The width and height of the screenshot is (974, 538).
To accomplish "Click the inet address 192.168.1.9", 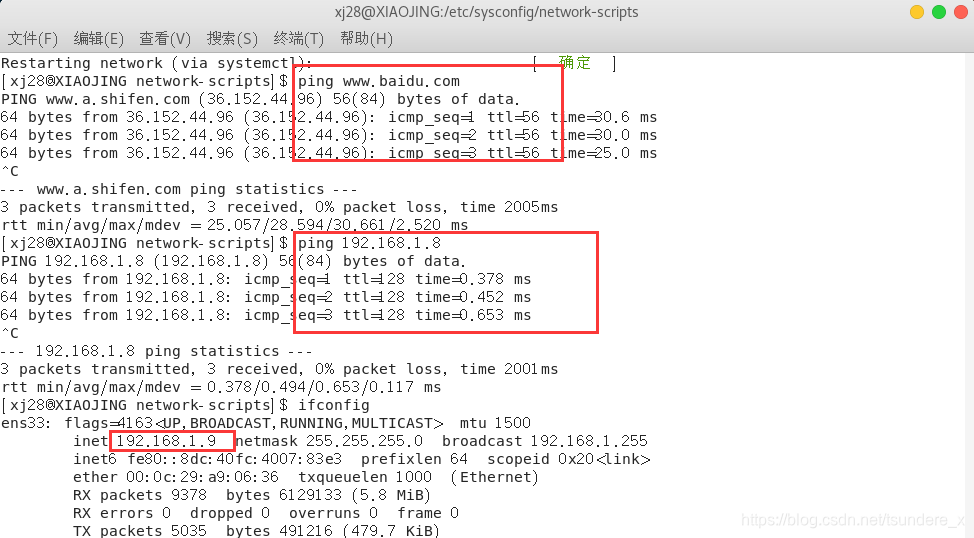I will (166, 442).
